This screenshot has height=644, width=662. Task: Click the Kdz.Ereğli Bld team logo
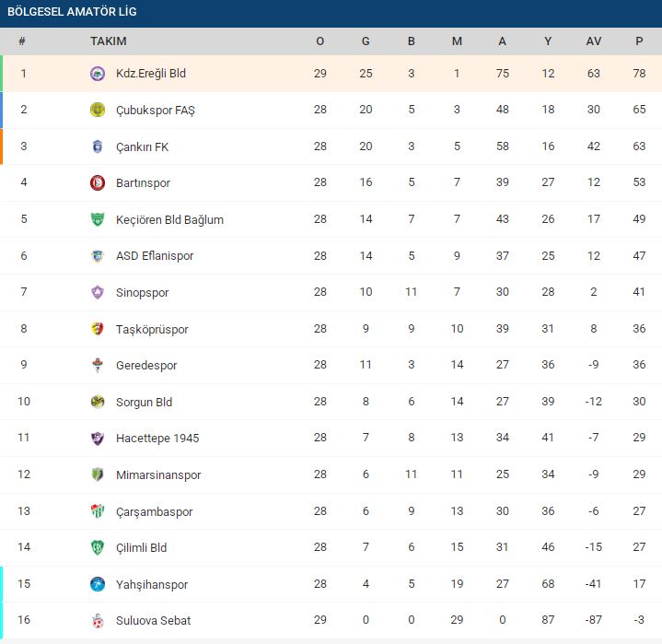click(98, 74)
